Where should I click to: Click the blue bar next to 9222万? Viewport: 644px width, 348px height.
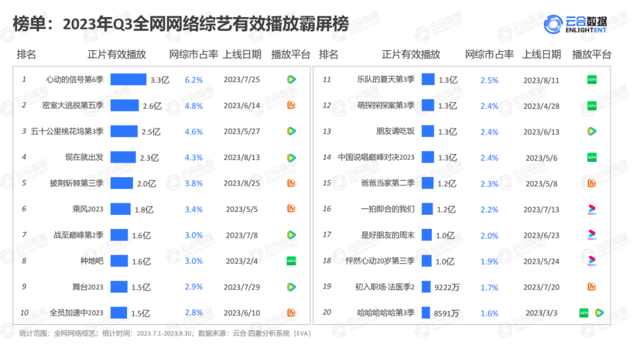[x=426, y=287]
